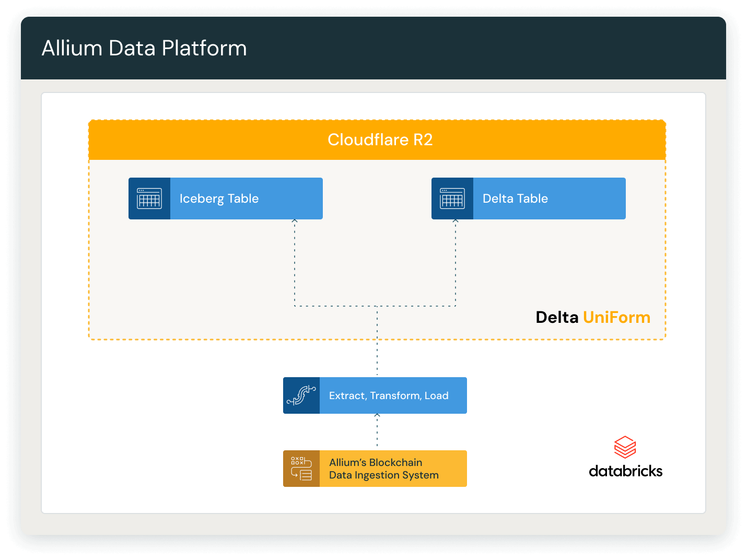Viewport: 747px width, 560px height.
Task: Click the dark icon panel on Iceberg Table
Action: click(149, 199)
